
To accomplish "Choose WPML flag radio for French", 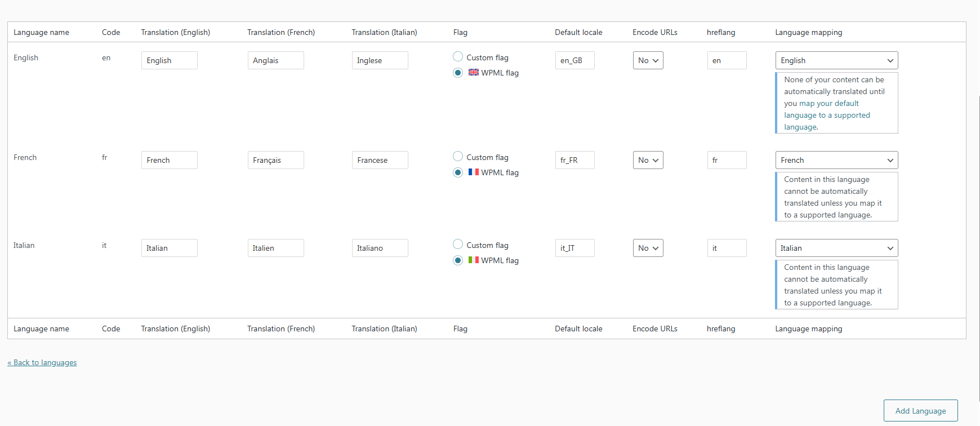I will point(458,172).
